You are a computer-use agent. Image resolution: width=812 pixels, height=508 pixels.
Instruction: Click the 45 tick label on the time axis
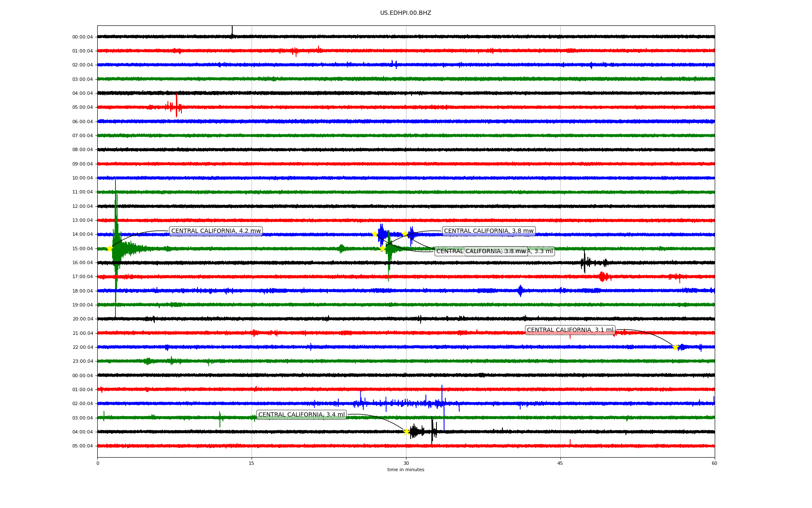coord(560,463)
